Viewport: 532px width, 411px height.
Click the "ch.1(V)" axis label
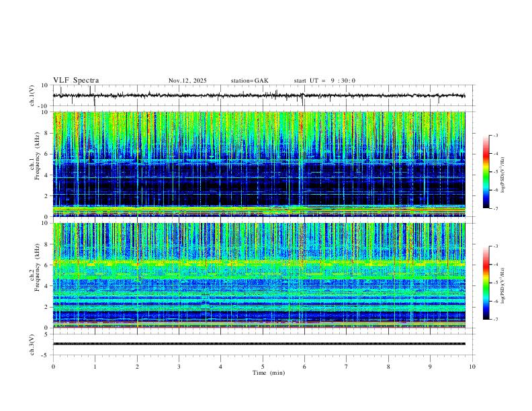(x=32, y=95)
